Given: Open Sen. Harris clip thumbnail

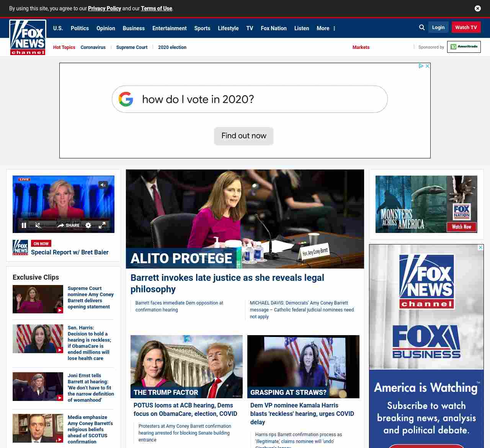Looking at the screenshot, I should [x=38, y=339].
